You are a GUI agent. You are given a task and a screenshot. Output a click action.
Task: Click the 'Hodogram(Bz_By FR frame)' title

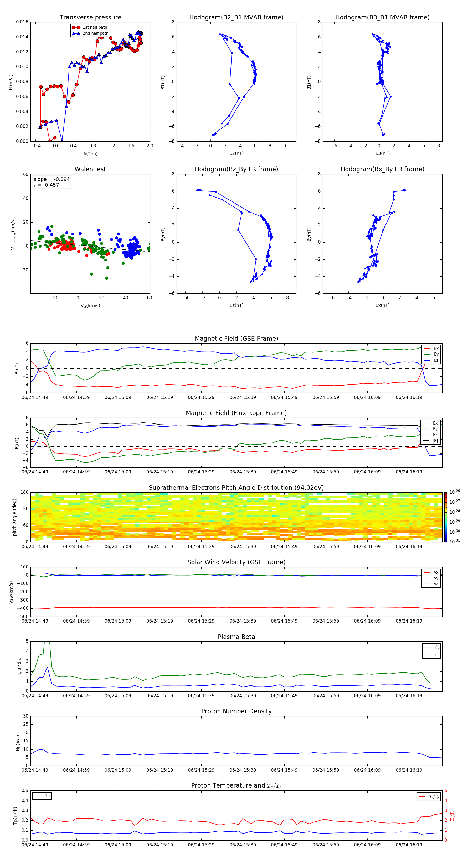236,169
